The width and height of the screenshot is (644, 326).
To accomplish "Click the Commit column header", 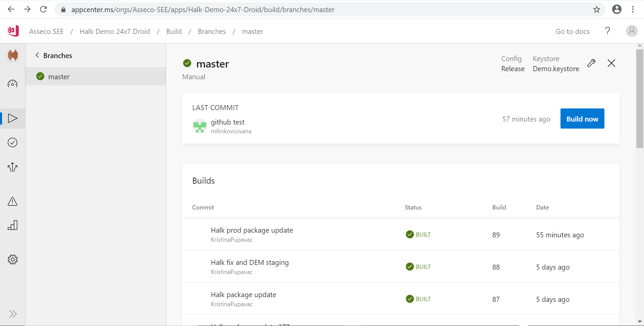I will pyautogui.click(x=203, y=207).
